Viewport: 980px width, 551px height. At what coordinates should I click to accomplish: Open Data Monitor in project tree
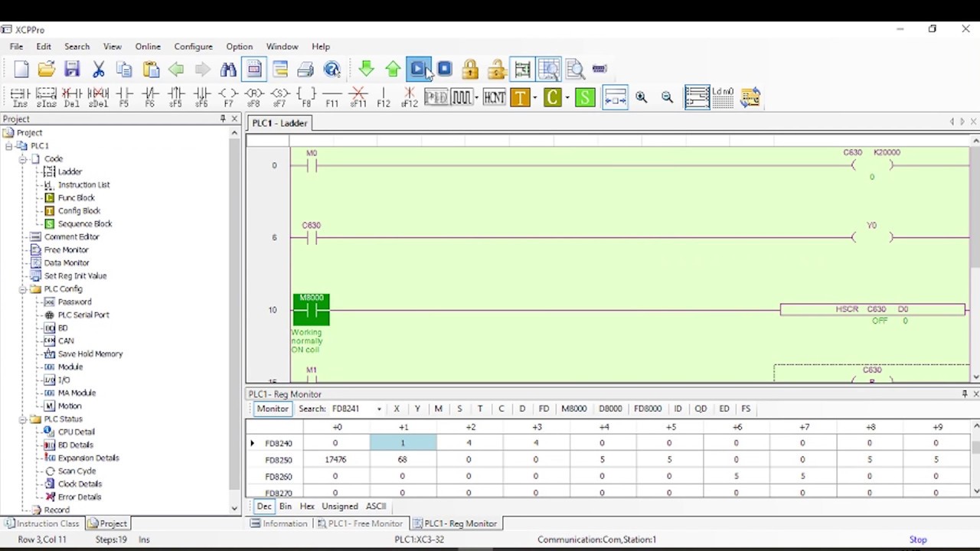pos(67,262)
